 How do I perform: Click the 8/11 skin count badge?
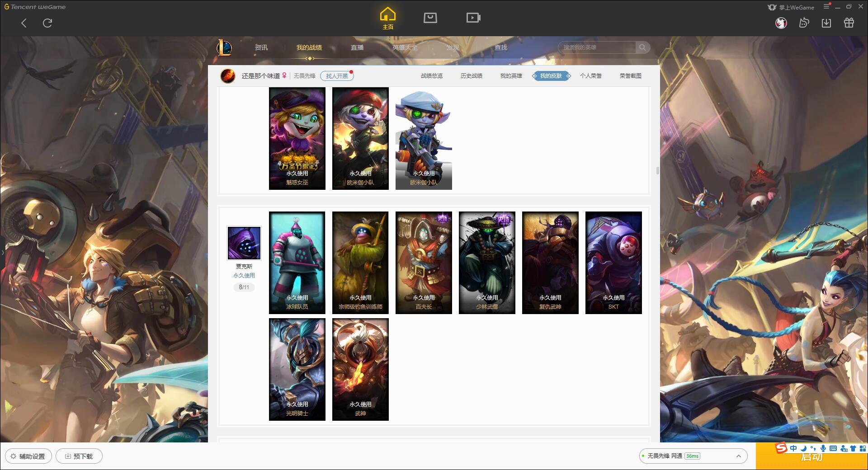(244, 287)
